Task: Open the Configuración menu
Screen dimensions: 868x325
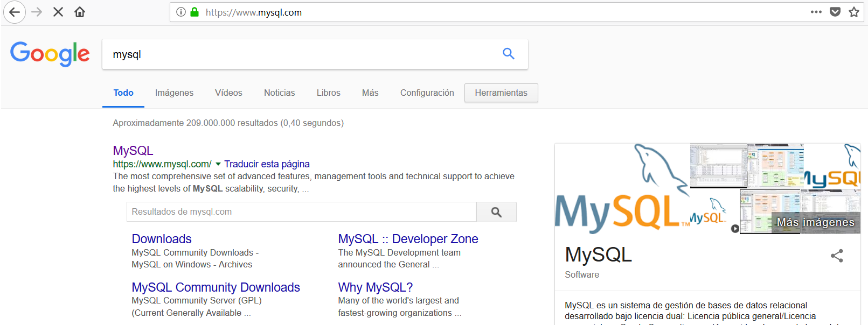Action: pos(427,93)
